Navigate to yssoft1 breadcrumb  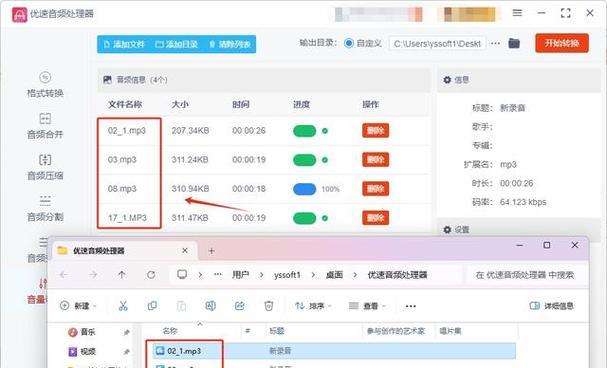[x=287, y=275]
